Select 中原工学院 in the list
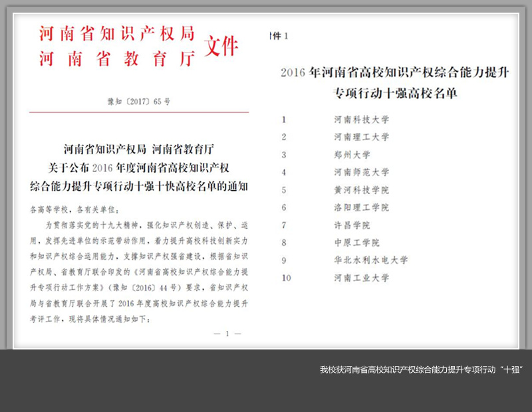532x412 pixels. point(356,243)
